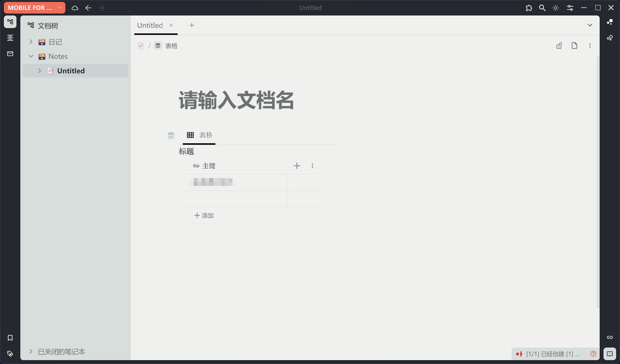Switch to the Untitled document tab
The height and width of the screenshot is (364, 620).
[150, 25]
